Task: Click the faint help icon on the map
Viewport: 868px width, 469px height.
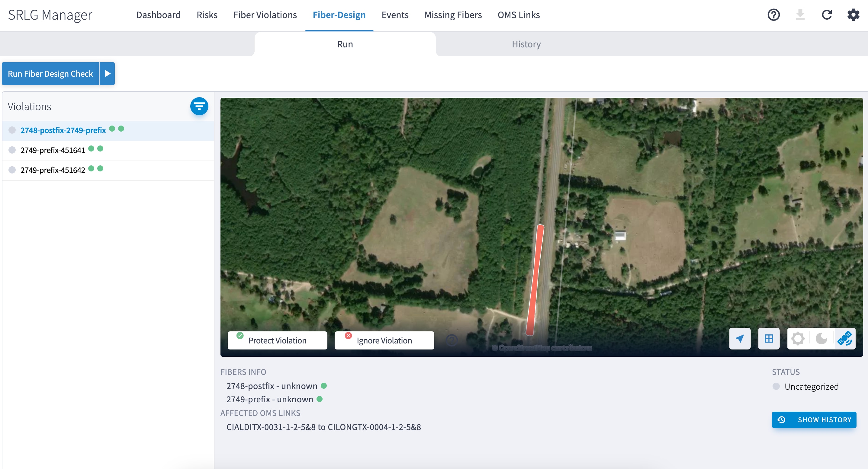Action: [x=452, y=340]
